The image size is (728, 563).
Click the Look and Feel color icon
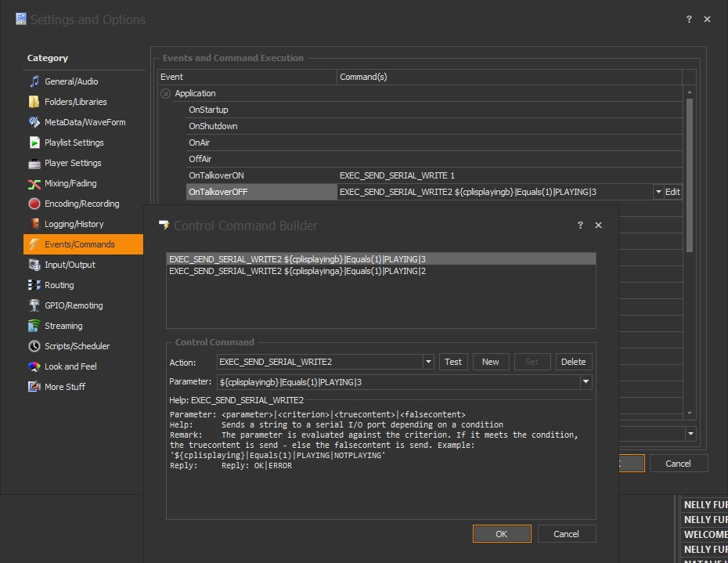[x=34, y=366]
